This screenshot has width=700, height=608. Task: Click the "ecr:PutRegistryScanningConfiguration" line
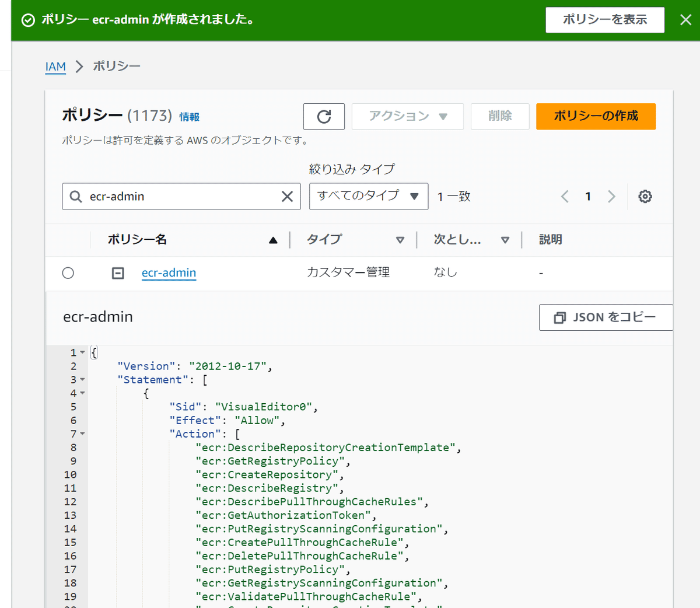(322, 529)
